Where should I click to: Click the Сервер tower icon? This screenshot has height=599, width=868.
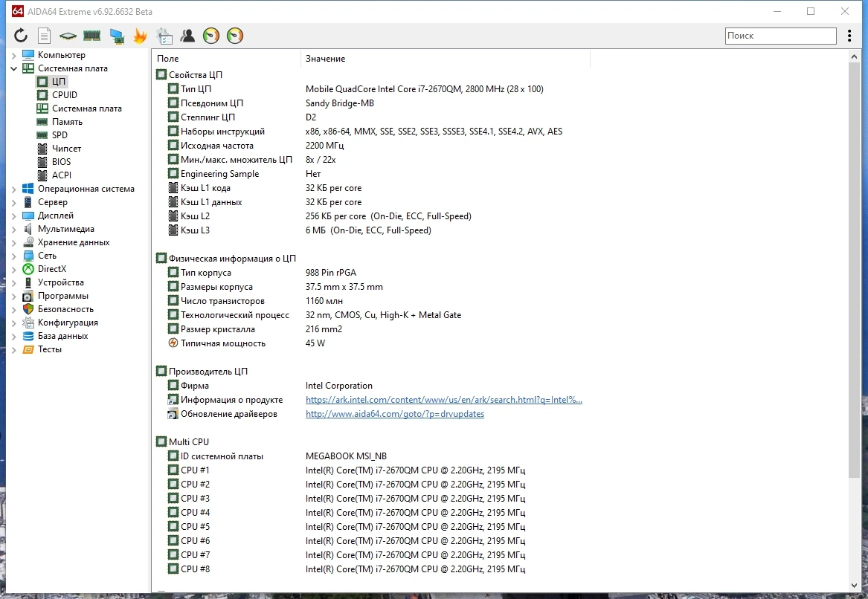pyautogui.click(x=28, y=202)
